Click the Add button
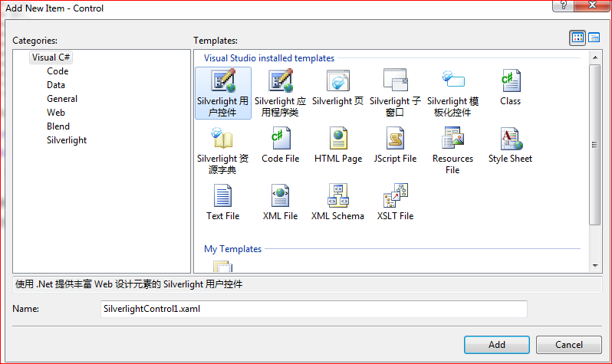 coord(496,345)
